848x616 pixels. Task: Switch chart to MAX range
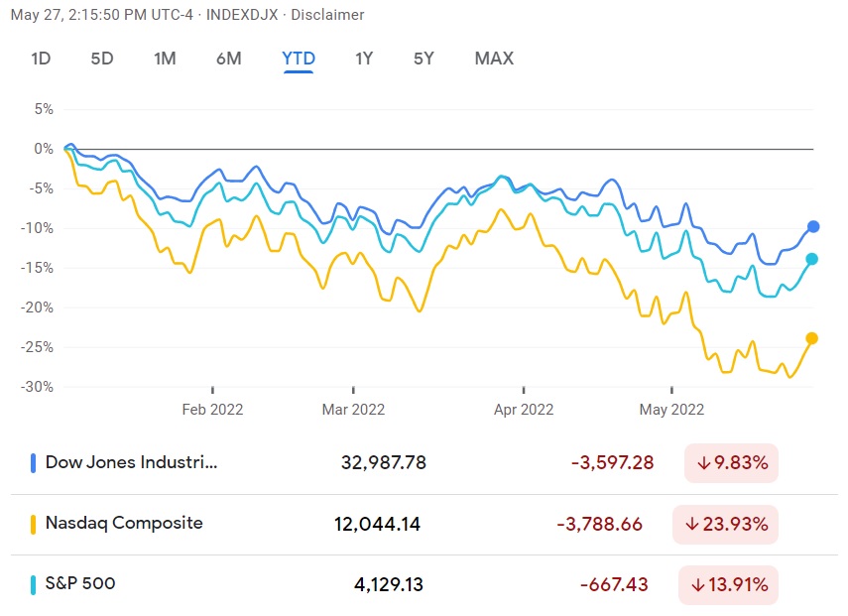click(x=494, y=59)
